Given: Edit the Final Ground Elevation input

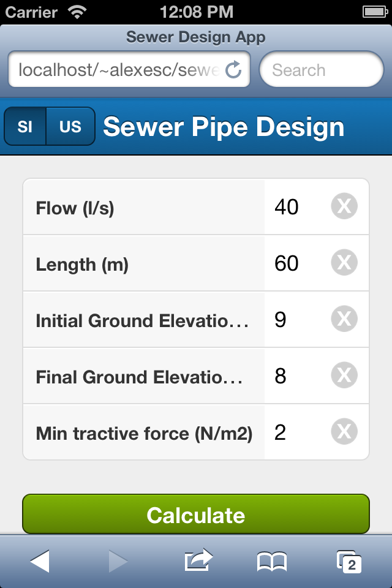Looking at the screenshot, I should 297,376.
